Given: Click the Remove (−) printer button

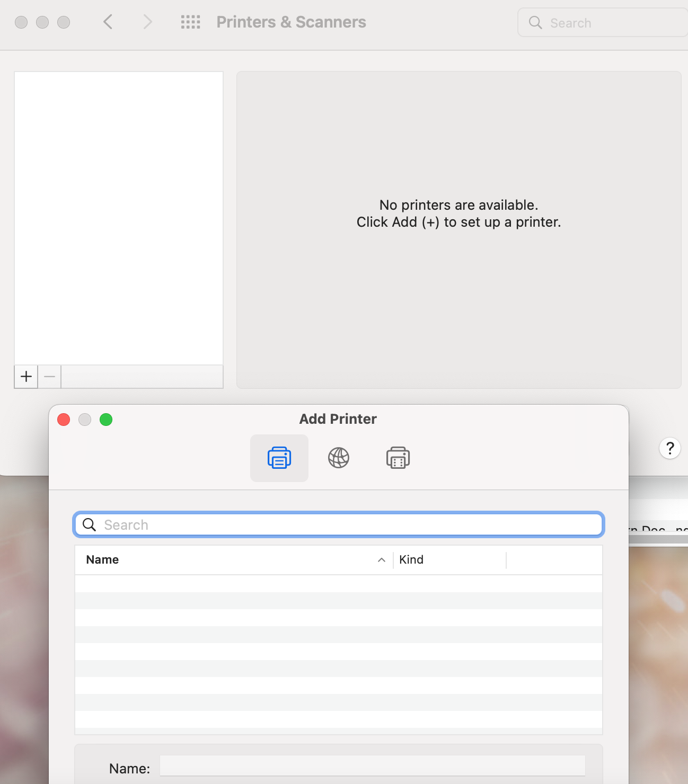Looking at the screenshot, I should pyautogui.click(x=49, y=377).
